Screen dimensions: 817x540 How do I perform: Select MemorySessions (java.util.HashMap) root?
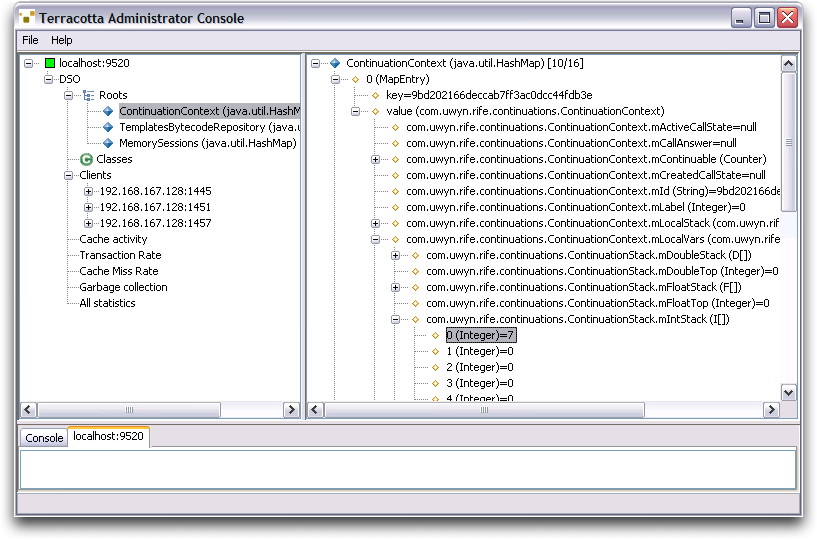click(208, 143)
